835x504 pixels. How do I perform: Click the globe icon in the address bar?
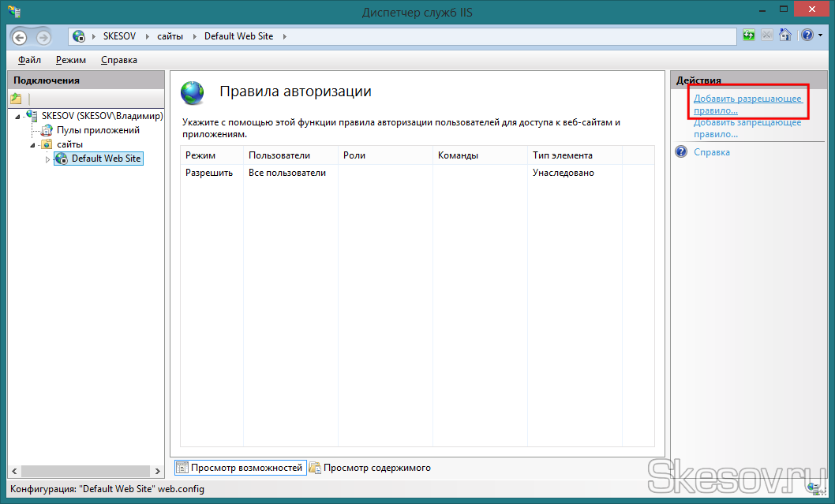coord(79,36)
